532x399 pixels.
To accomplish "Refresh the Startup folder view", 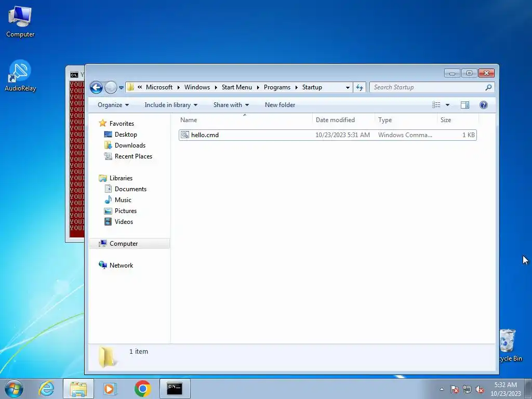I will [360, 87].
